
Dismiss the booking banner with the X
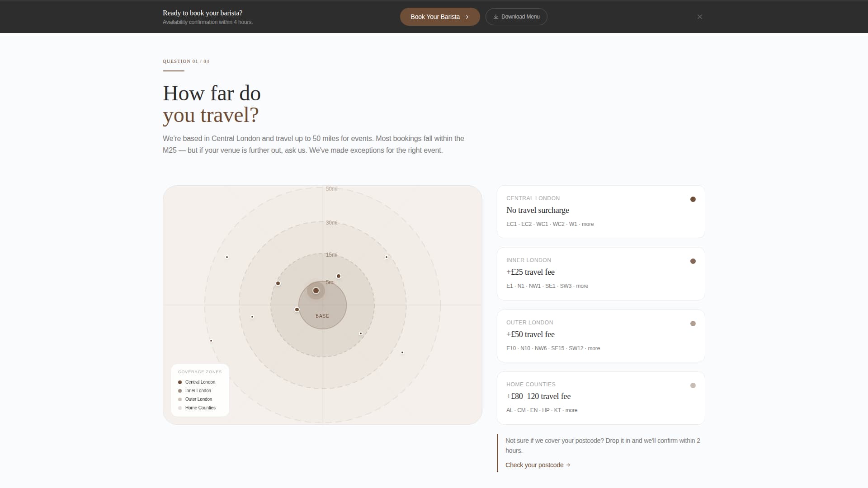[699, 16]
